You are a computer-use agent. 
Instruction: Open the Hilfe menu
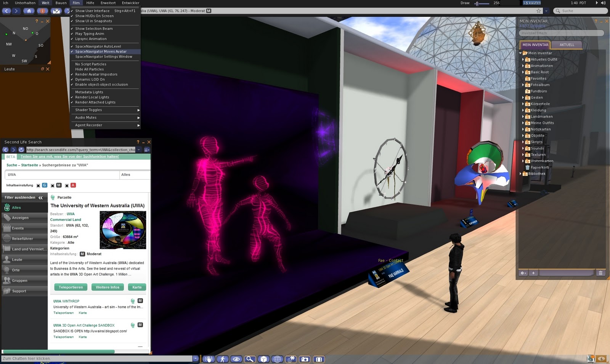click(x=90, y=3)
